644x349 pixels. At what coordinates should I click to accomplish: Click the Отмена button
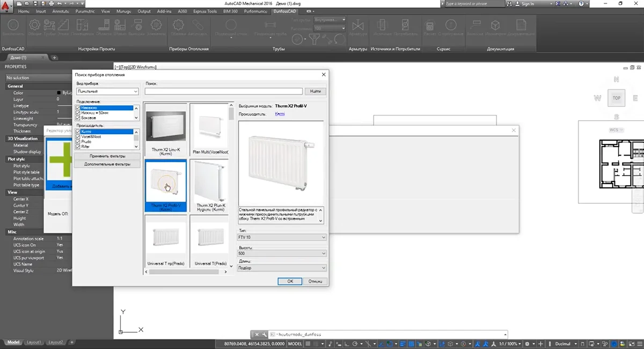[x=316, y=281]
